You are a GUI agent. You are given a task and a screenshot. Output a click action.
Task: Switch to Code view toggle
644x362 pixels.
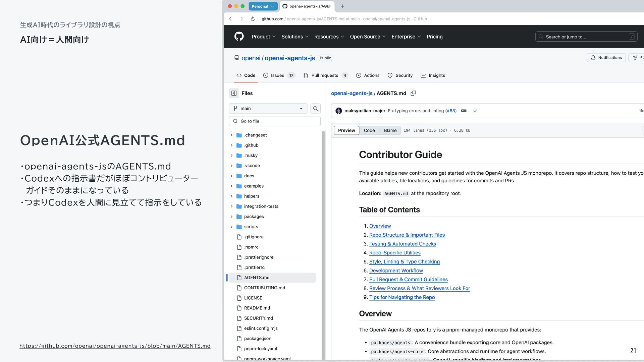pyautogui.click(x=369, y=130)
